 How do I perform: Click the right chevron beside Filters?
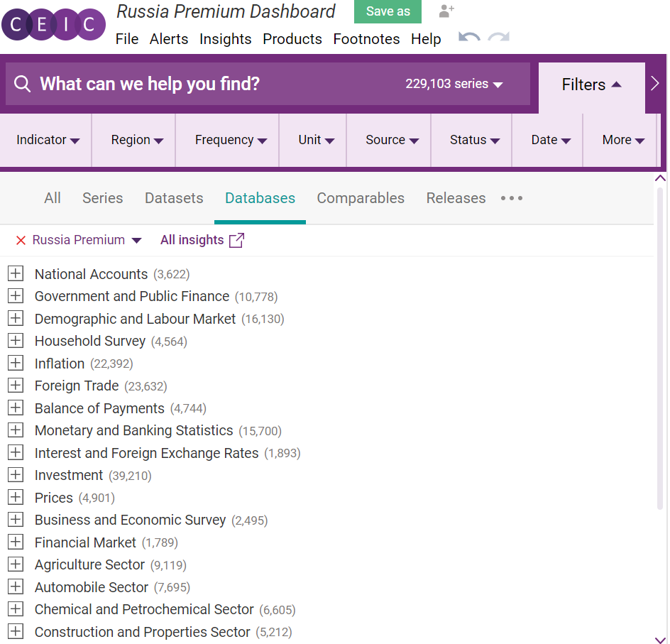(x=654, y=83)
